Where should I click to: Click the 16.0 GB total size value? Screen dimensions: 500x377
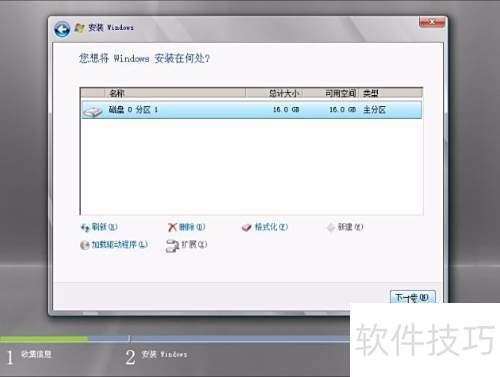point(286,110)
